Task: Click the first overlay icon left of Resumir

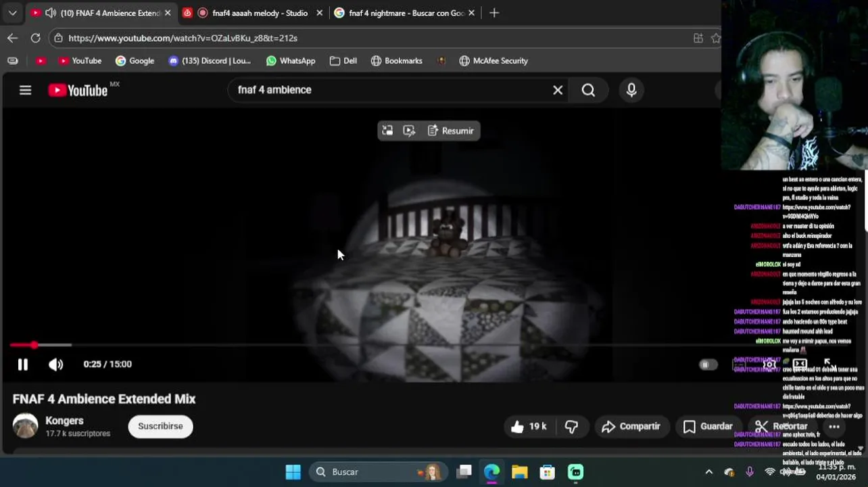Action: 387,131
